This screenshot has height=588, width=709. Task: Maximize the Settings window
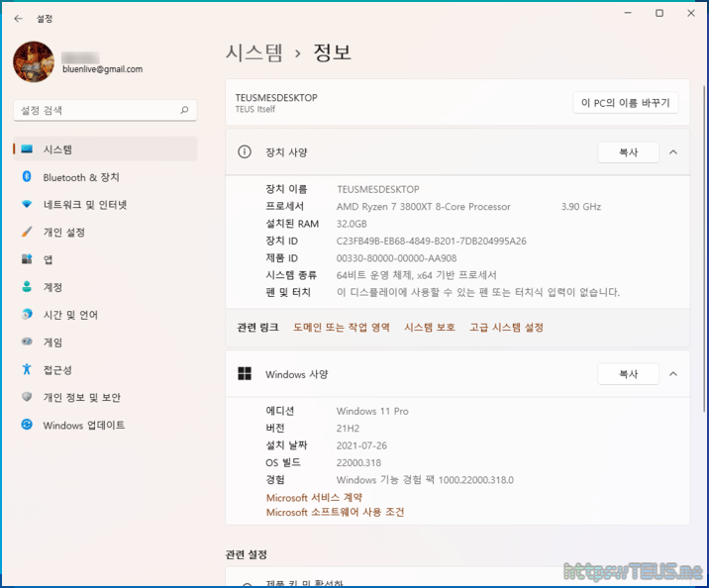click(x=659, y=13)
